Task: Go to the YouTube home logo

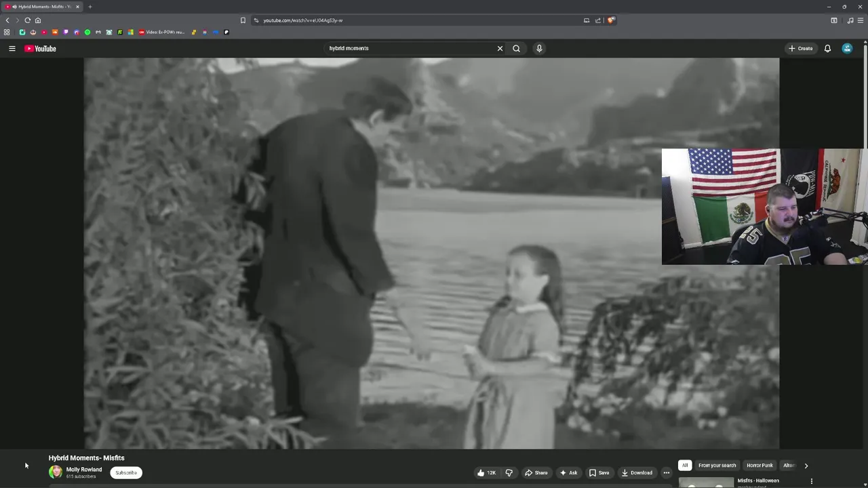Action: [x=41, y=48]
